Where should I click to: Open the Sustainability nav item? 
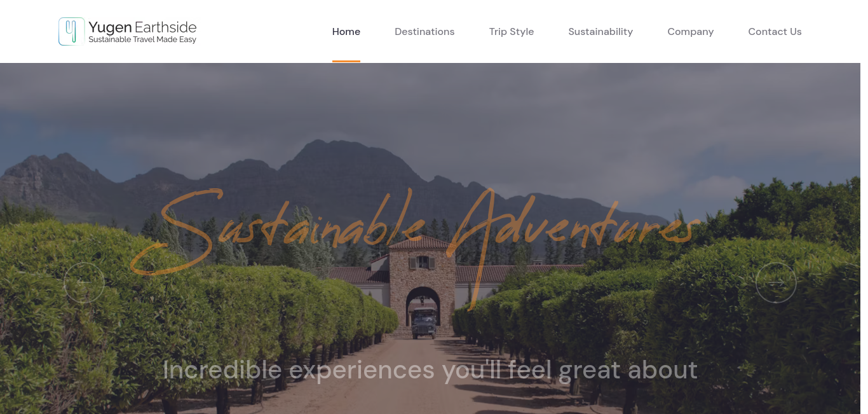point(600,32)
